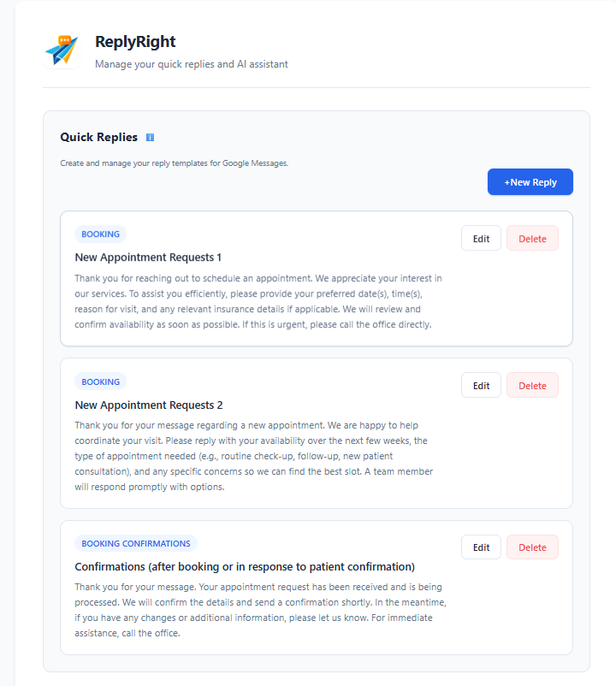The image size is (616, 686).
Task: Edit the New Appointment Requests 2 template
Action: (480, 385)
